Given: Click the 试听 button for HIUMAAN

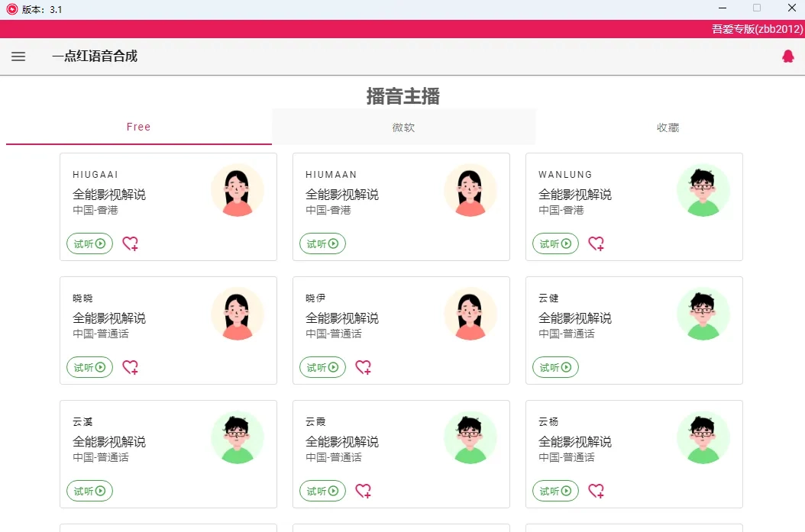Looking at the screenshot, I should click(322, 243).
